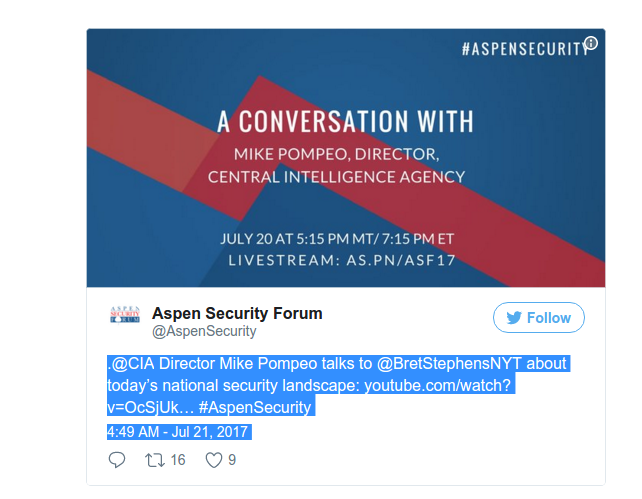Click the "A Conversation With" banner headline
This screenshot has height=499, width=642.
tap(345, 122)
